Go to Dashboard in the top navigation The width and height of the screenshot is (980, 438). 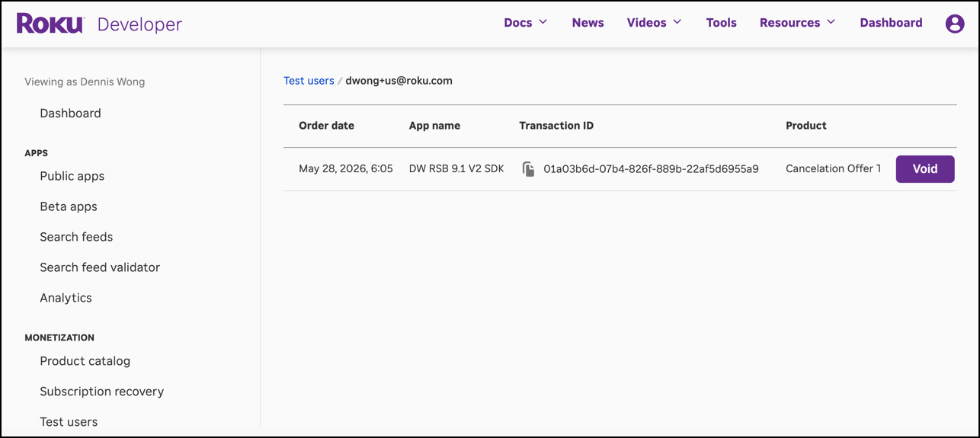[891, 23]
